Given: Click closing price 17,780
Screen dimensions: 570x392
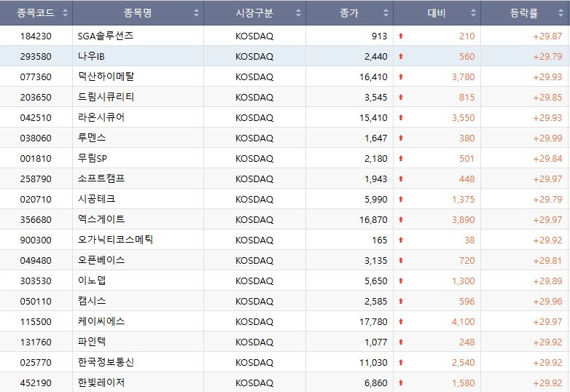Looking at the screenshot, I should (373, 322).
